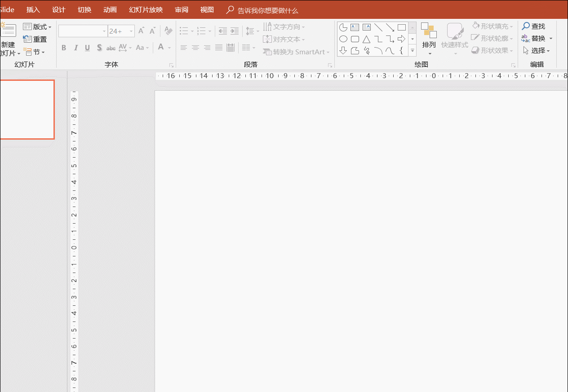The height and width of the screenshot is (392, 568).
Task: Expand the shapes gallery More arrow
Action: point(413,51)
